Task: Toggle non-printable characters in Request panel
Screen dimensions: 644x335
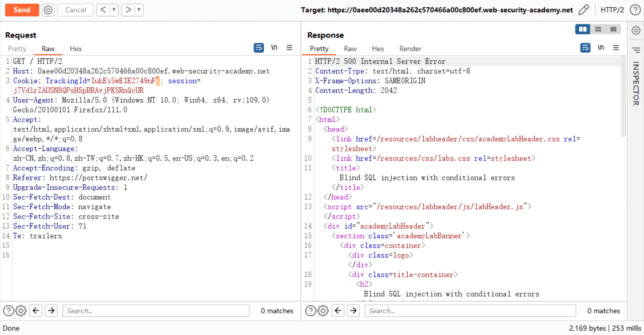Action: [x=274, y=48]
